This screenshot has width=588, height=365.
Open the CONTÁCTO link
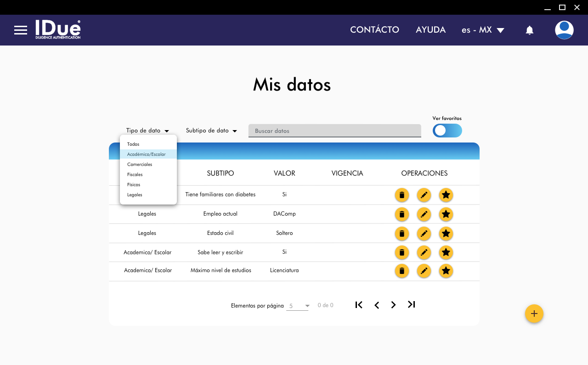click(x=374, y=30)
